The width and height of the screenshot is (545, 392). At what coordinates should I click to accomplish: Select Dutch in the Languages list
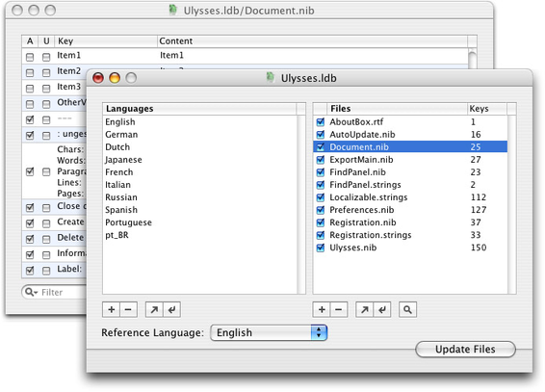(117, 147)
